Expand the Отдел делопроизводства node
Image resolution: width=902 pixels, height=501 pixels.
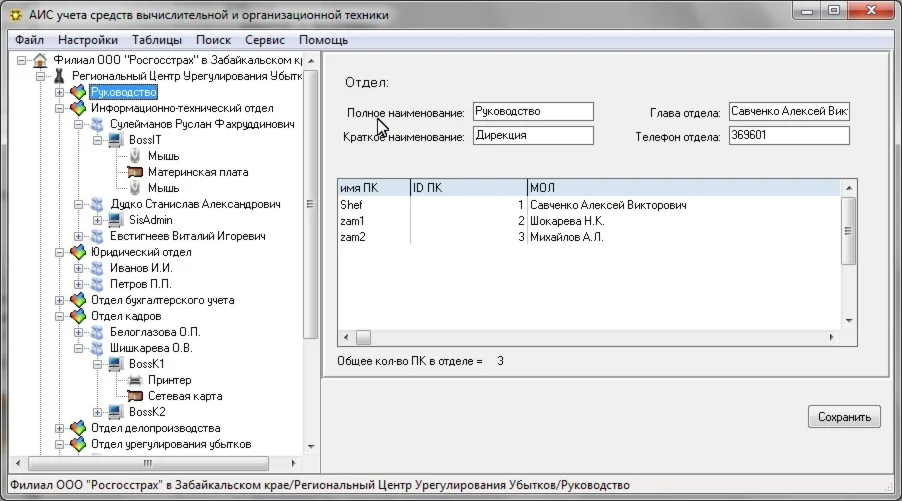click(x=59, y=428)
